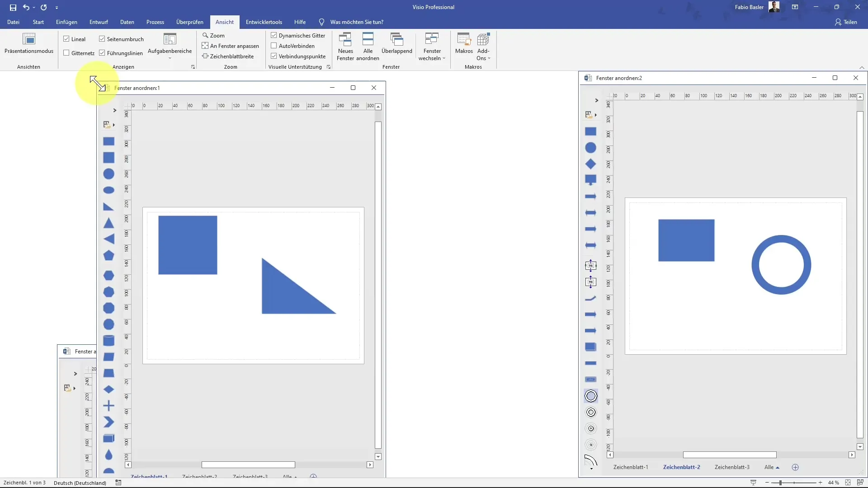Open the customize quick access toolbar dropdown

[57, 8]
